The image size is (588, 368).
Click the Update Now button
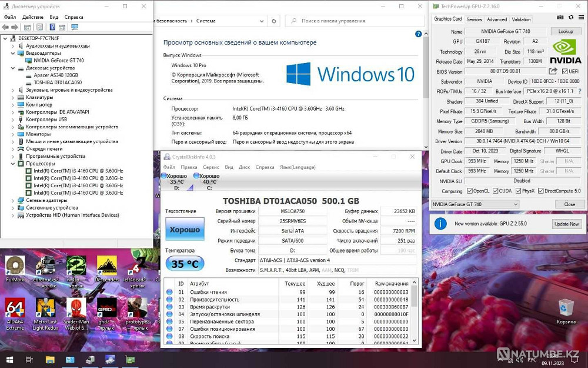(x=566, y=224)
